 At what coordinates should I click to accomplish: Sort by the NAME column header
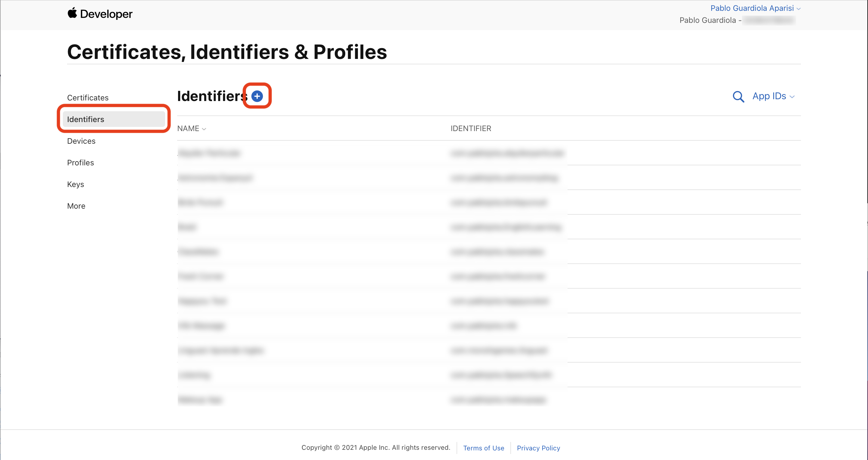point(191,129)
